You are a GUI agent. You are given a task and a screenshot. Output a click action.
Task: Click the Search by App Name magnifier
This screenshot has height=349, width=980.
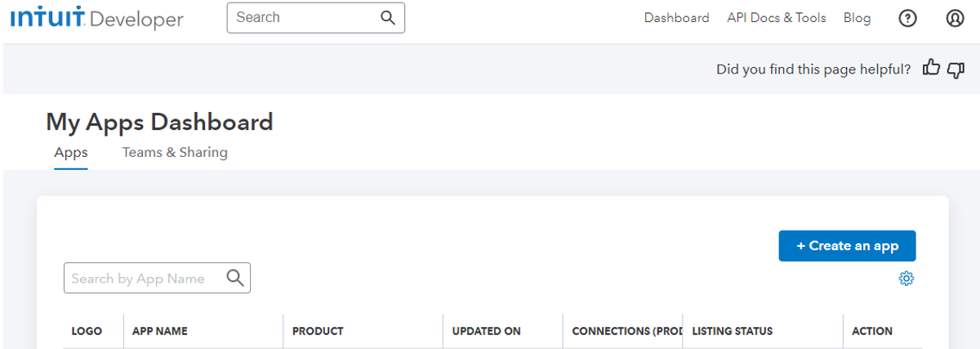tap(235, 278)
